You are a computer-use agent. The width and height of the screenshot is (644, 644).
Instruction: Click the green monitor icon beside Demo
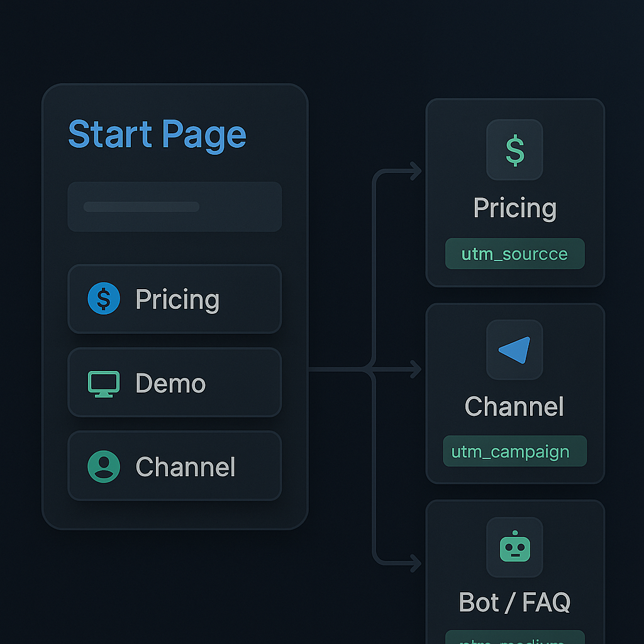tap(103, 383)
